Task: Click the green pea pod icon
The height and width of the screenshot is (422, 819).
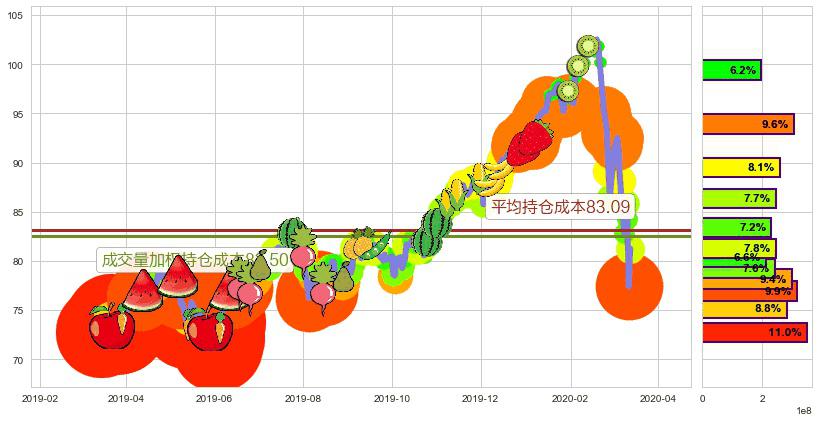Action: [376, 246]
